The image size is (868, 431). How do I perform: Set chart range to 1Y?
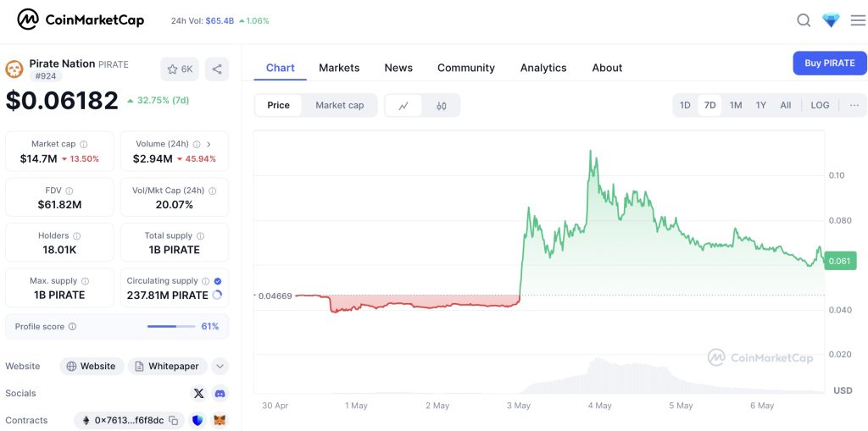[761, 105]
